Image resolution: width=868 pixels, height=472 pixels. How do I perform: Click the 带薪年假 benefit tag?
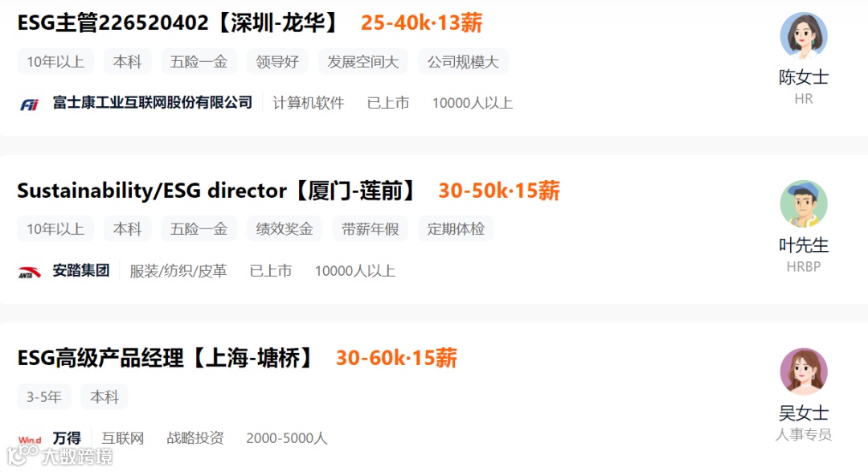click(370, 229)
